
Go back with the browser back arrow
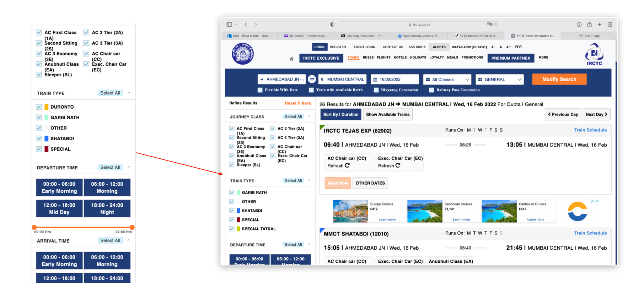[x=246, y=25]
